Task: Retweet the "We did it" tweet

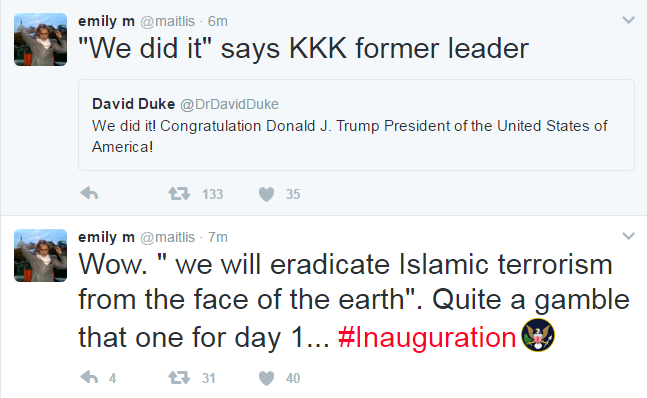Action: pos(179,193)
